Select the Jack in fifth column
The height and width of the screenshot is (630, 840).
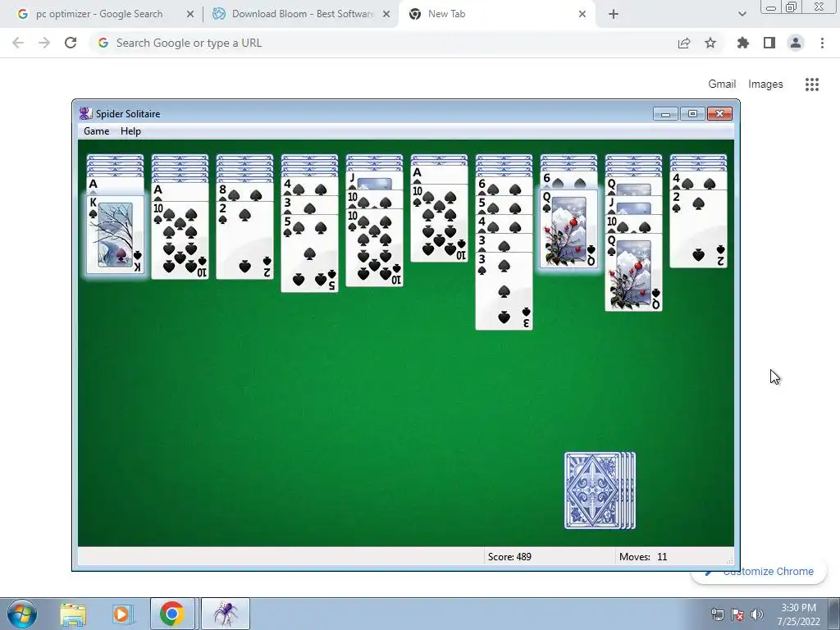pos(374,180)
